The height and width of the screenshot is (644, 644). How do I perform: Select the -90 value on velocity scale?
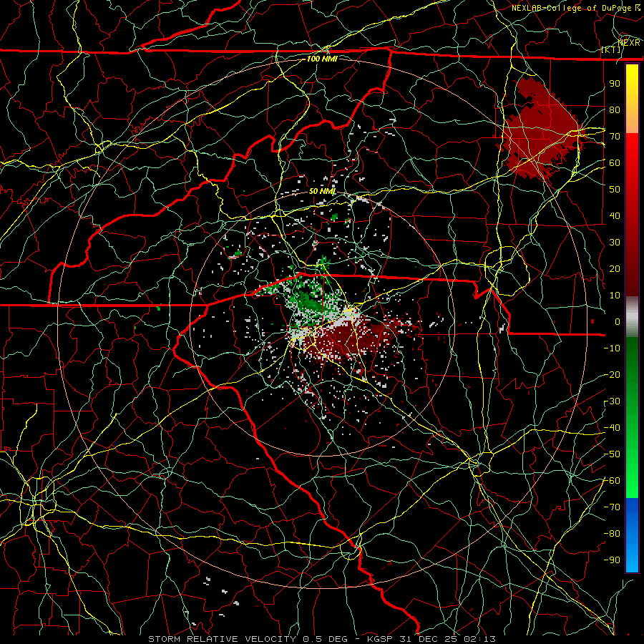[612, 560]
